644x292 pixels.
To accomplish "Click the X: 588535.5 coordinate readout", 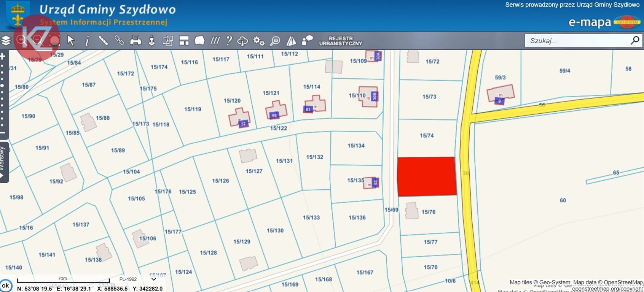I will click(112, 289).
